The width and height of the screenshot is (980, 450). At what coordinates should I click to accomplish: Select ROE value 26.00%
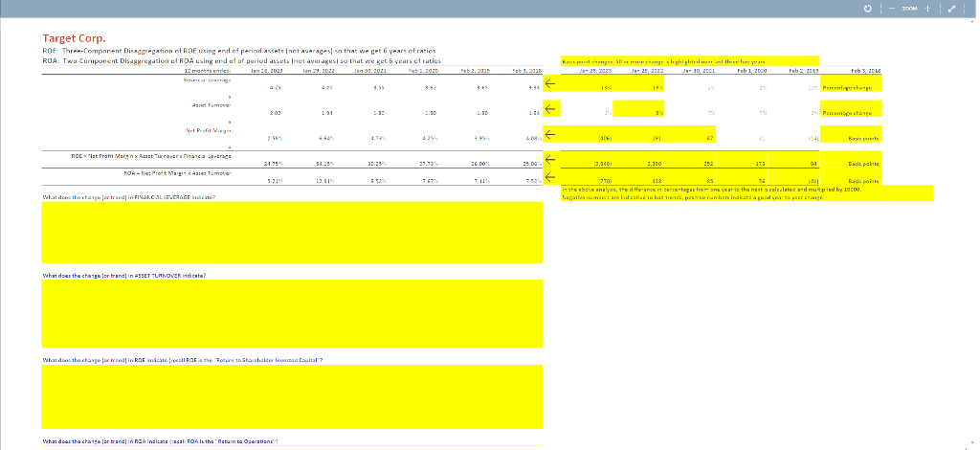(x=481, y=164)
